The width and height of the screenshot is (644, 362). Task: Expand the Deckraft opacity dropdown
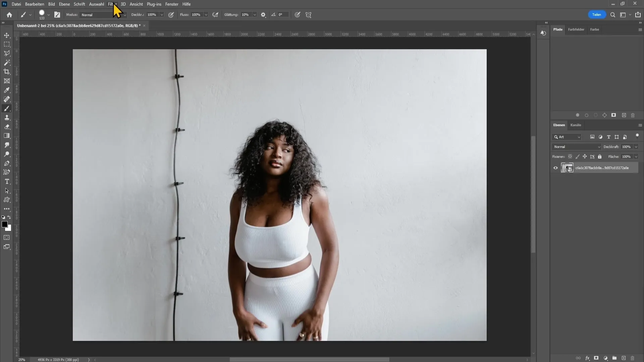(x=638, y=147)
